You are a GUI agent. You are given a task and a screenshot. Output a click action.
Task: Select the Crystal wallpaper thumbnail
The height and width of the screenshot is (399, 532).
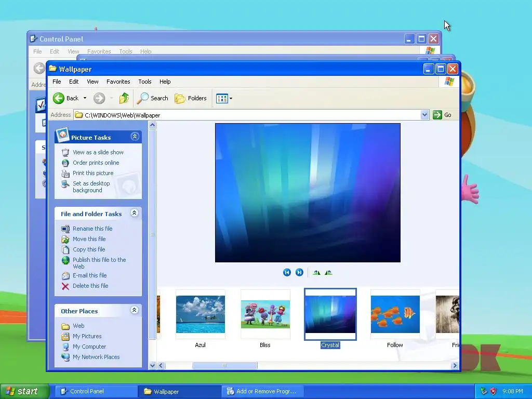pyautogui.click(x=330, y=314)
